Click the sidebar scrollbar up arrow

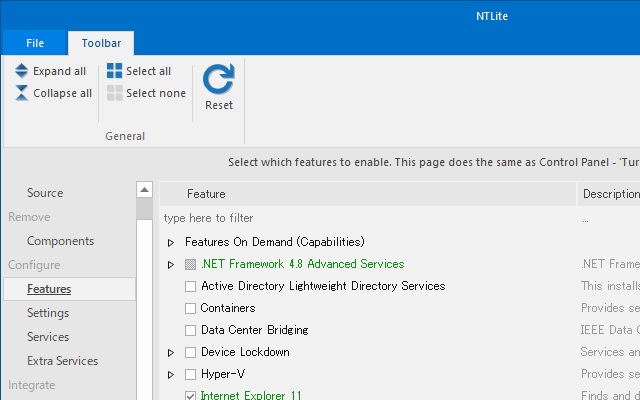click(x=144, y=190)
